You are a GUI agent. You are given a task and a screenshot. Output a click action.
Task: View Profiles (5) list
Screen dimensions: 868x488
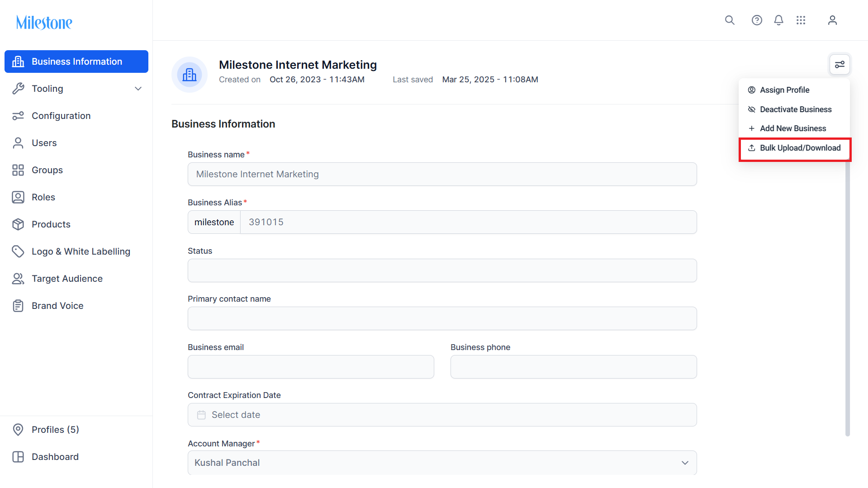pyautogui.click(x=76, y=430)
